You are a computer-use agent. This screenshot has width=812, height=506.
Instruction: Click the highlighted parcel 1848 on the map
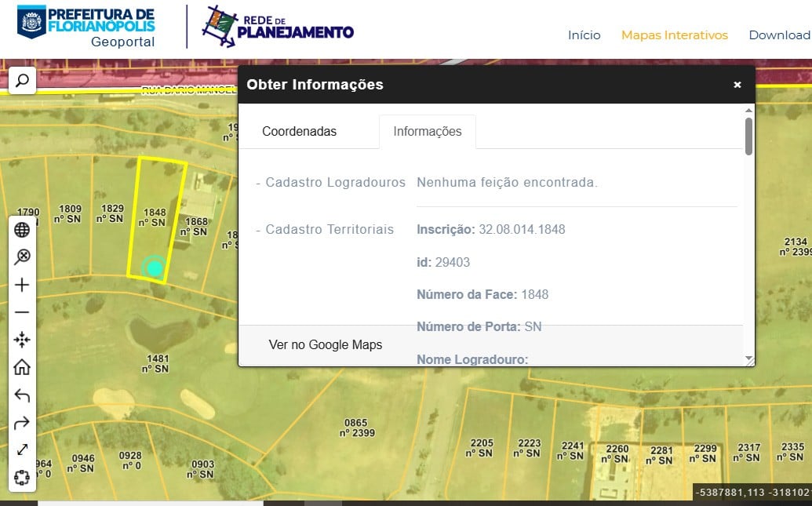[158, 220]
